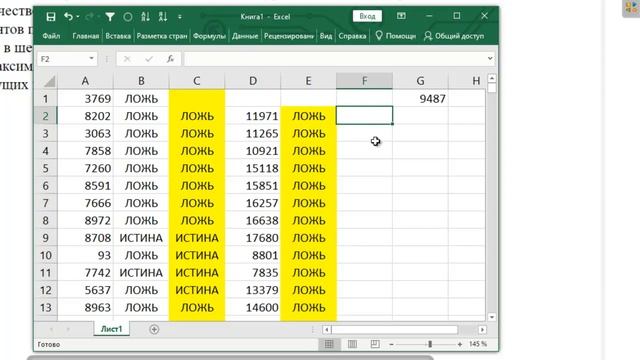Click horizontal scrollbar left arrow

326,329
